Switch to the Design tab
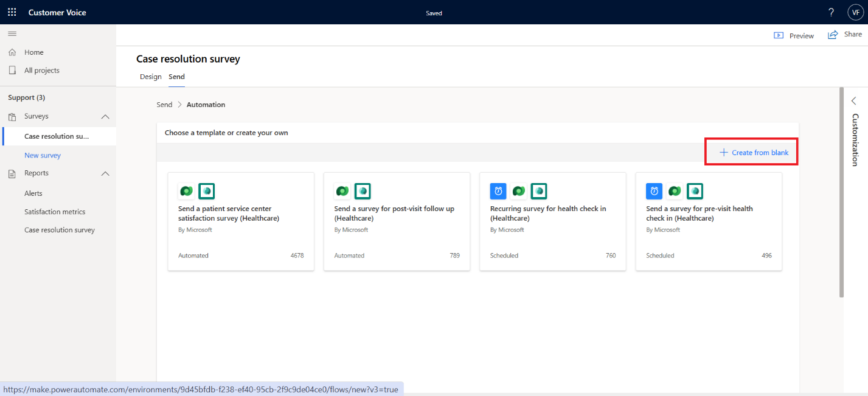 pos(151,77)
